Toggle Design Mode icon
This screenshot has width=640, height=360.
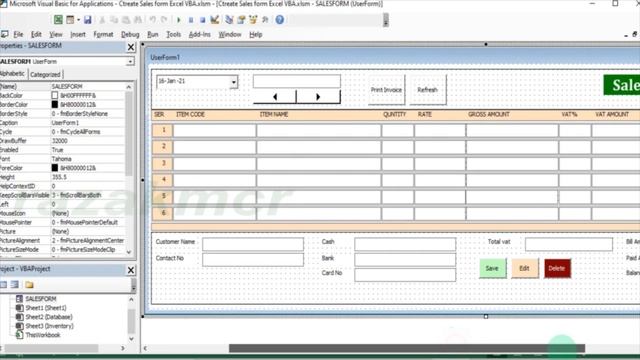click(215, 20)
